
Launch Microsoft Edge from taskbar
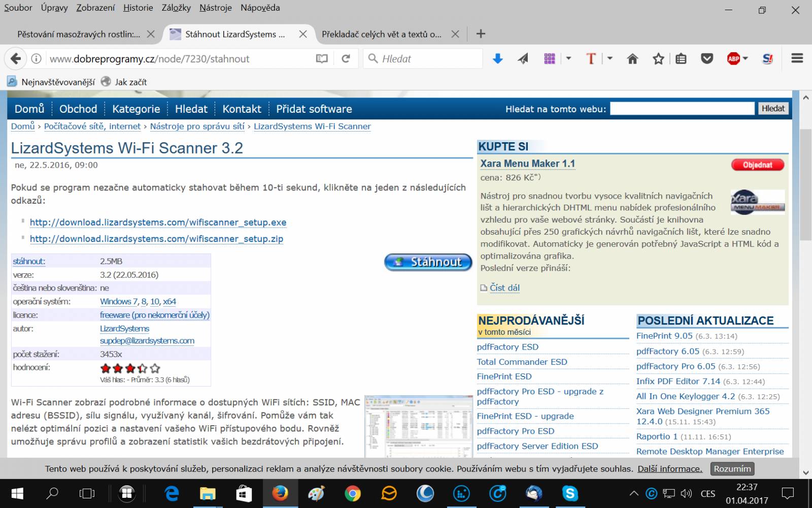coord(172,493)
